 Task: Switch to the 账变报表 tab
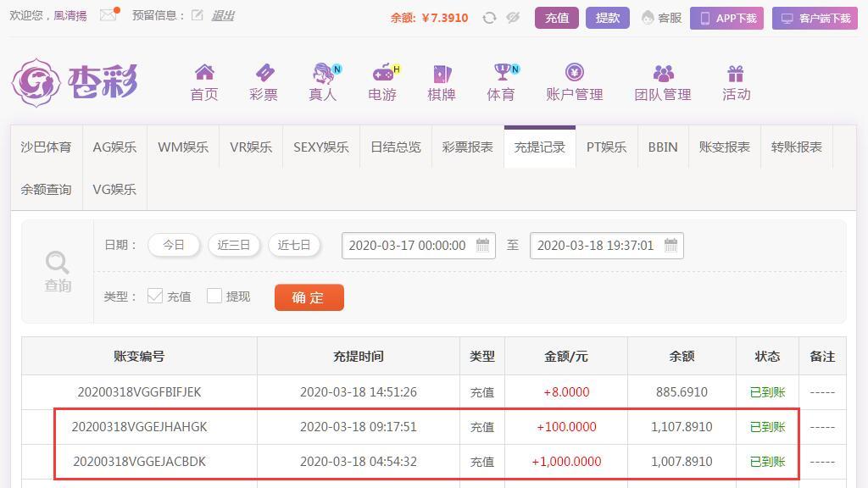[x=725, y=147]
